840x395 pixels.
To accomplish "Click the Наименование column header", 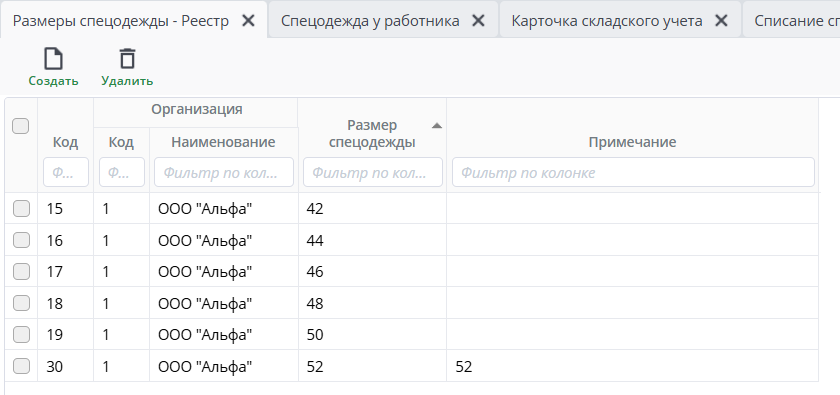I will [x=223, y=142].
